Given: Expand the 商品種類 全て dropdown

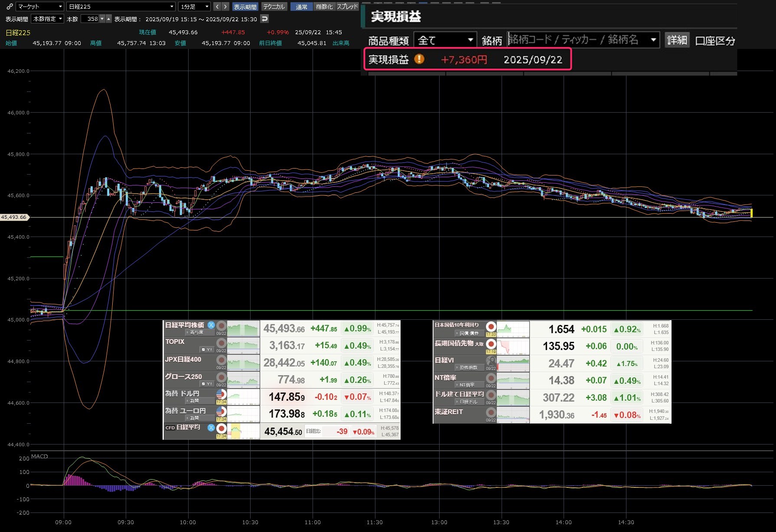Looking at the screenshot, I should click(445, 40).
